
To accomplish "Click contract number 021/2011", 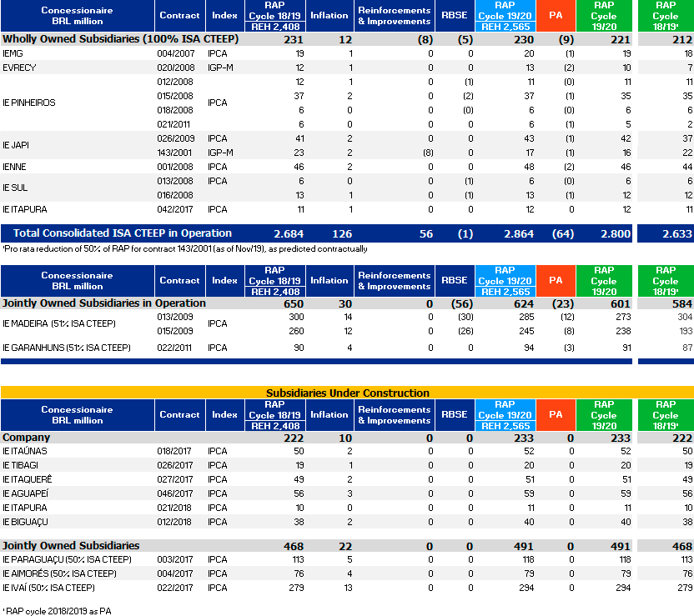I will (173, 124).
